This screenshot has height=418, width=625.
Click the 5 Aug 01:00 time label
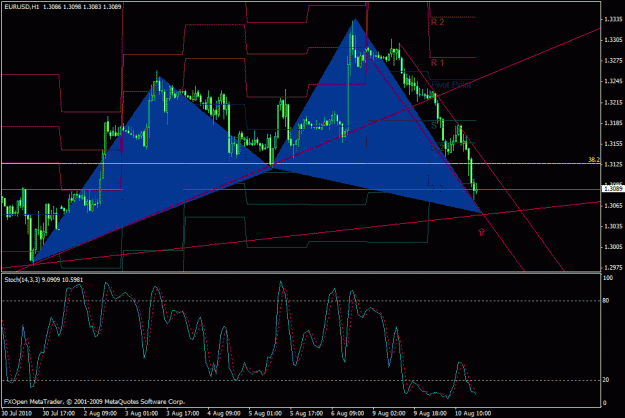(x=265, y=413)
